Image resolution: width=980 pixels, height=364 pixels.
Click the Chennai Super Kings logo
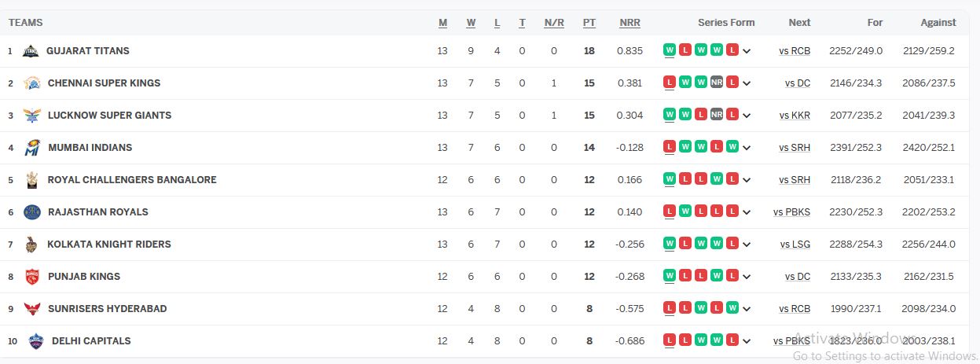pyautogui.click(x=31, y=83)
